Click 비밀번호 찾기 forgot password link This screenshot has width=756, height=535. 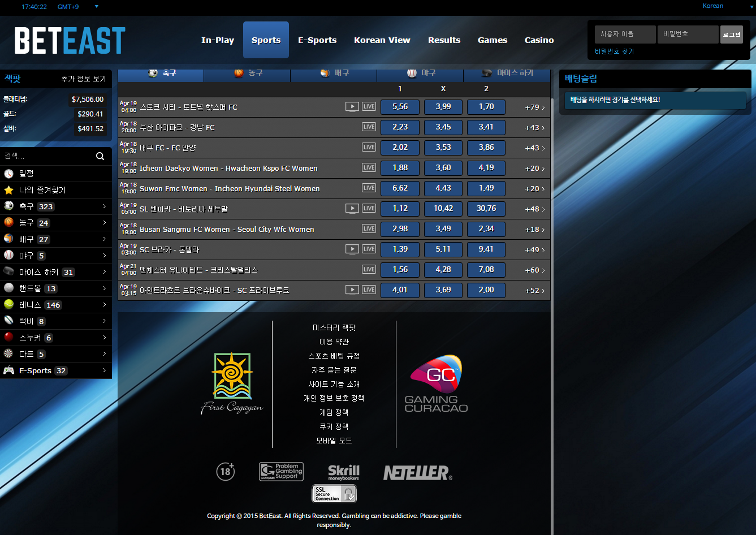point(614,51)
